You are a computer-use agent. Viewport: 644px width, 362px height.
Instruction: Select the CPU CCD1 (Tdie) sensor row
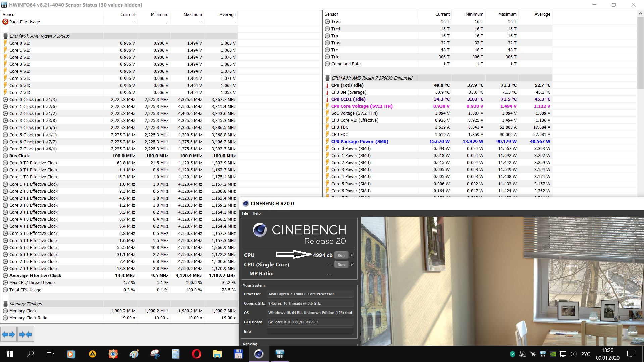point(438,99)
